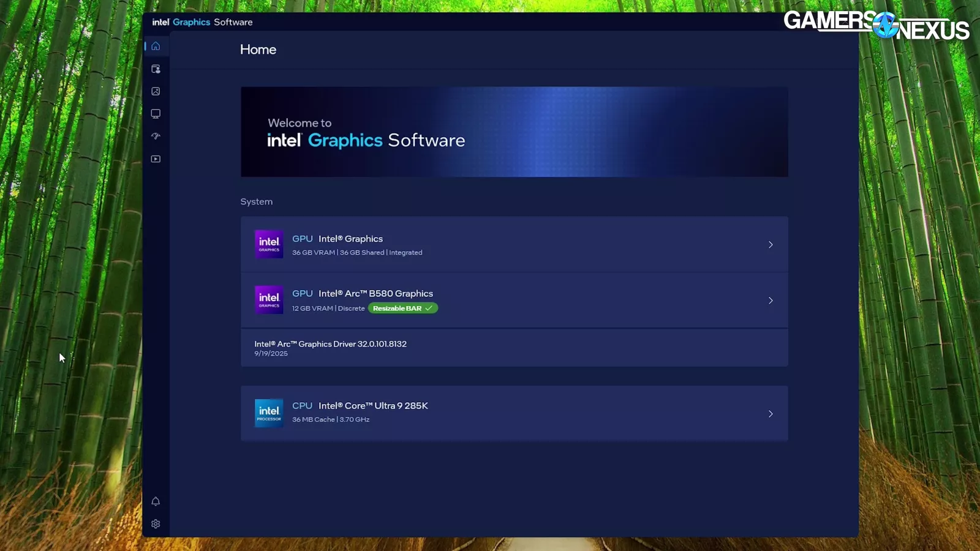Expand the integrated Intel Graphics chevron

pos(771,245)
